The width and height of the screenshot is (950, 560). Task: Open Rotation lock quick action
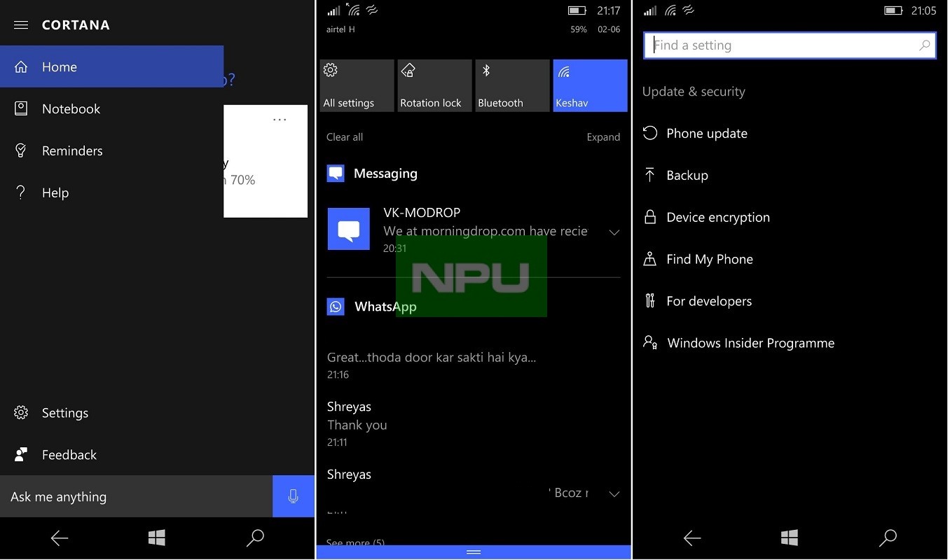(x=434, y=85)
